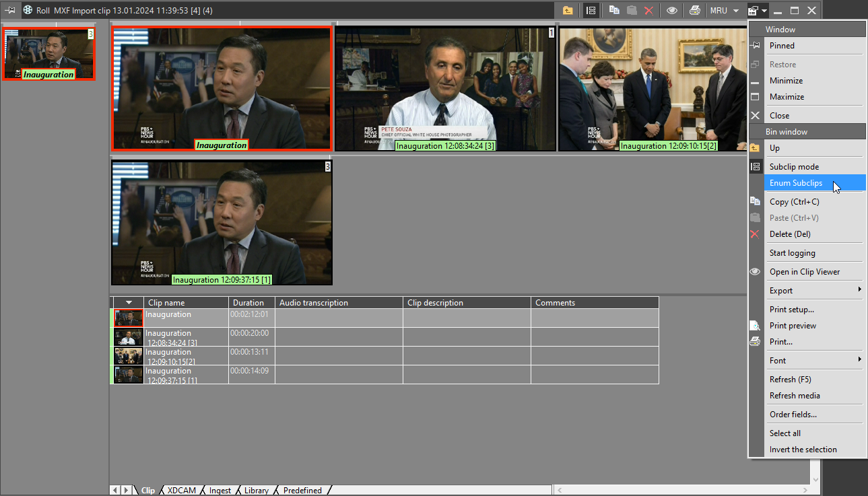Open the MRU dropdown
This screenshot has width=868, height=496.
pos(725,10)
